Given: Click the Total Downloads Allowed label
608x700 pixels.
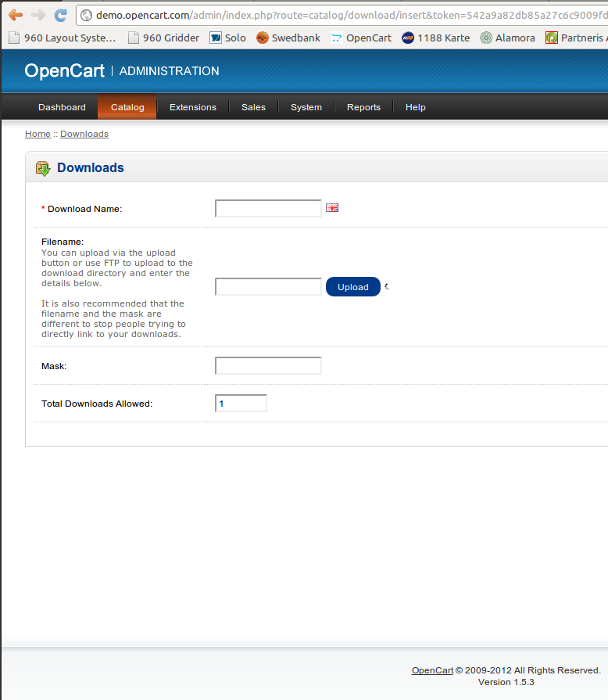Looking at the screenshot, I should (97, 404).
